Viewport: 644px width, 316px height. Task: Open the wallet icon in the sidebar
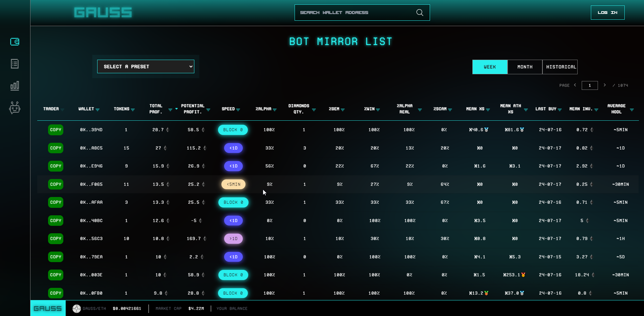coord(15,42)
